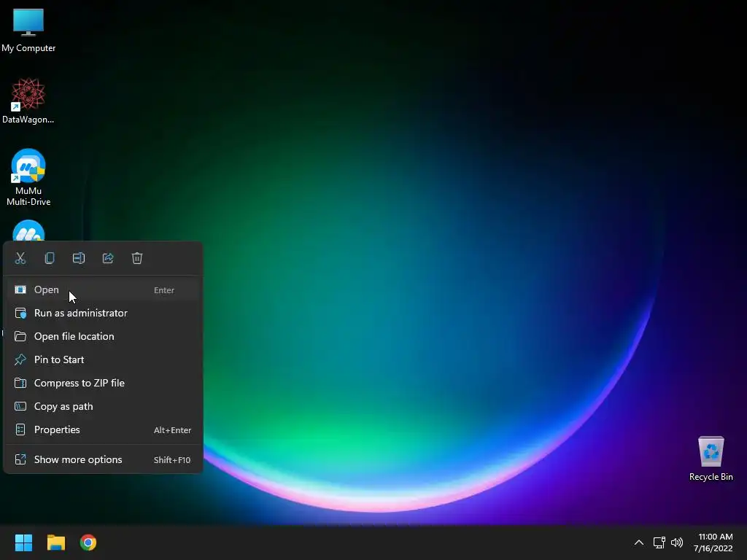The image size is (747, 560).
Task: Choose Copy as path
Action: pyautogui.click(x=103, y=406)
